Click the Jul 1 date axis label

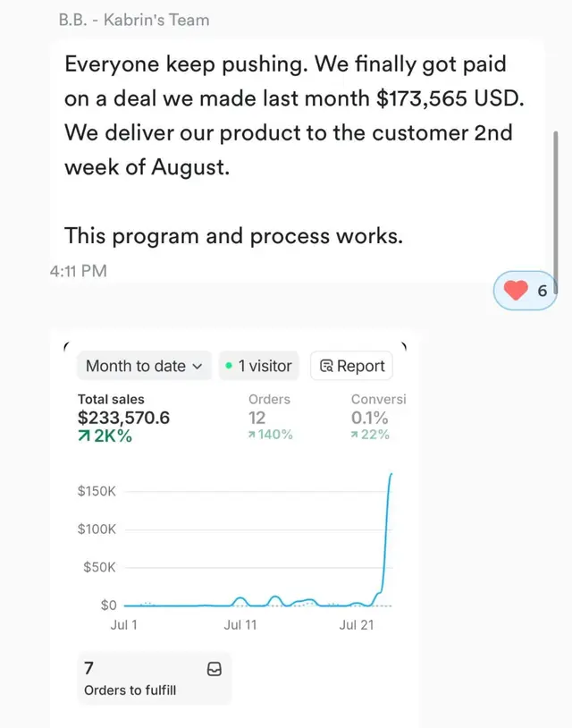(123, 625)
